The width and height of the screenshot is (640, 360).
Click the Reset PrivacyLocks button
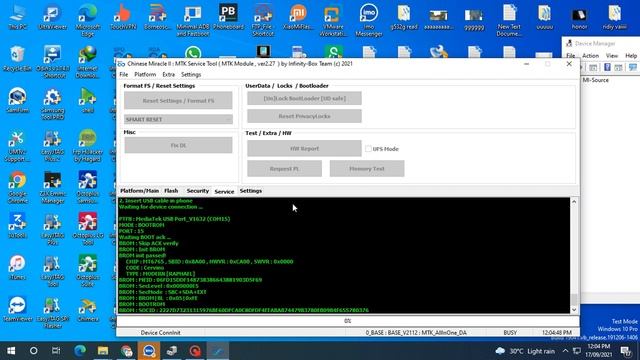pos(304,116)
